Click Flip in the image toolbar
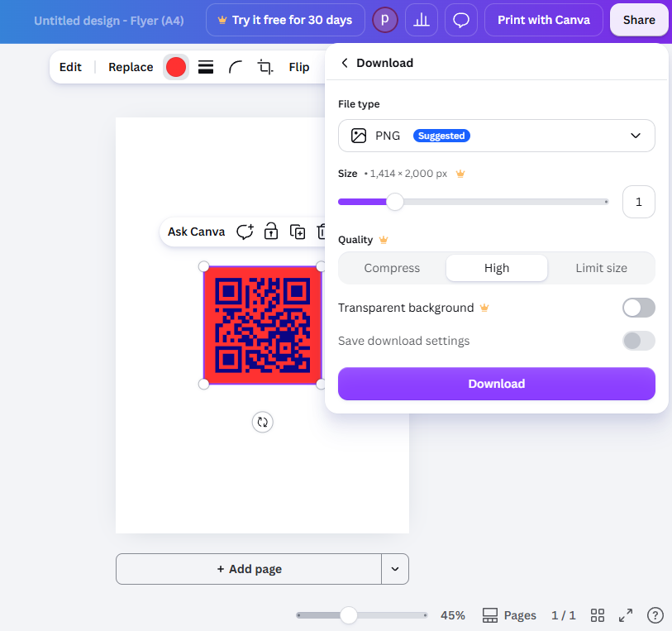The image size is (672, 631). click(x=298, y=67)
